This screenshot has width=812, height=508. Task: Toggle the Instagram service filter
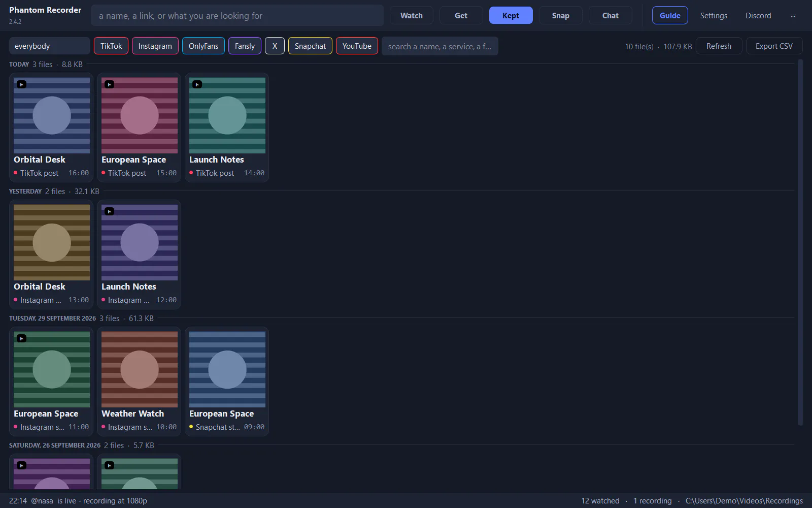point(155,46)
